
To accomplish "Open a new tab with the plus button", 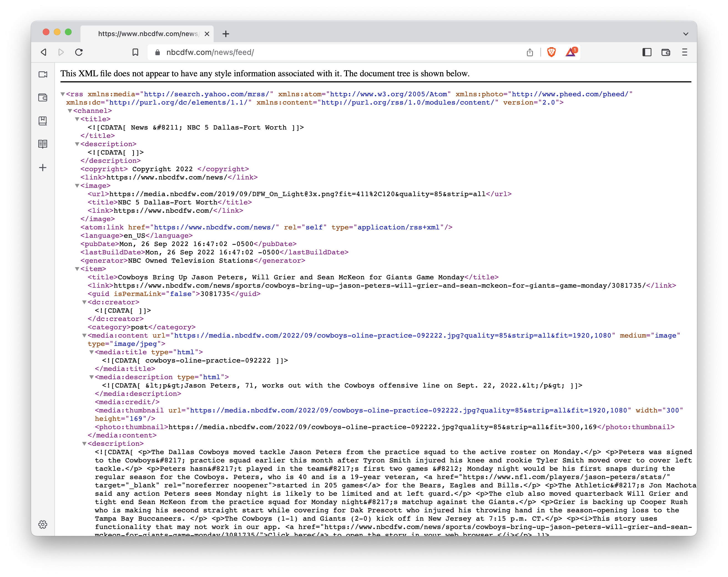I will pyautogui.click(x=226, y=33).
